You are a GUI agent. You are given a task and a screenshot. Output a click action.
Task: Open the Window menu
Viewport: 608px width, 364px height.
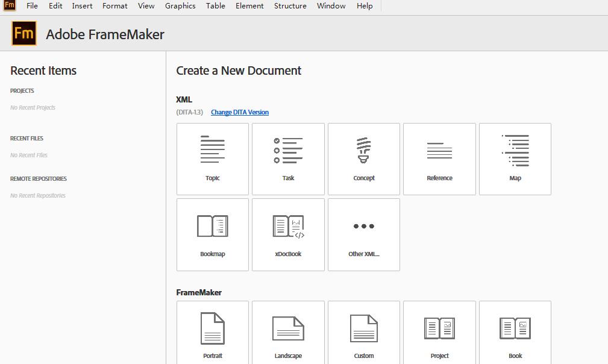331,6
